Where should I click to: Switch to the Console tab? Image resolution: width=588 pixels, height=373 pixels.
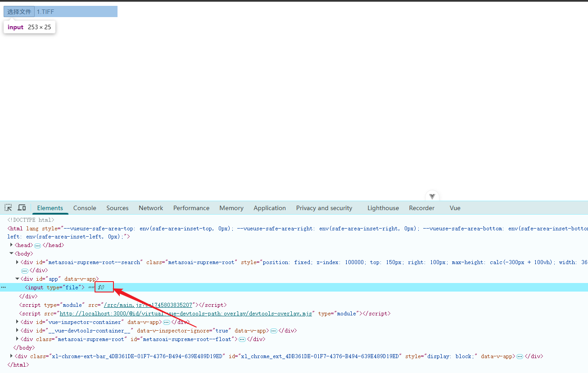(x=85, y=208)
